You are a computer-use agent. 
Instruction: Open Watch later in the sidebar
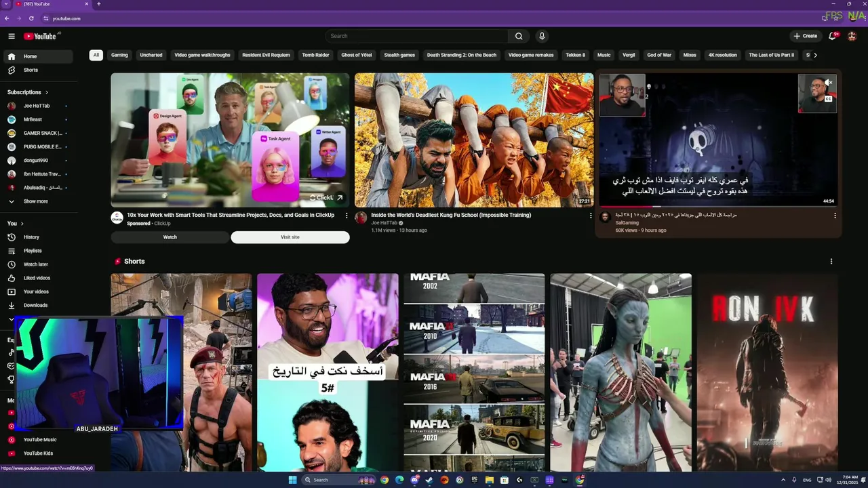point(39,264)
